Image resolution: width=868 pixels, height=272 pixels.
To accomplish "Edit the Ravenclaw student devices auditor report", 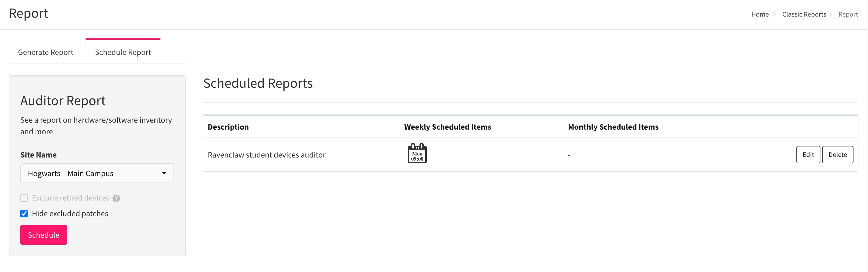I will coord(808,155).
